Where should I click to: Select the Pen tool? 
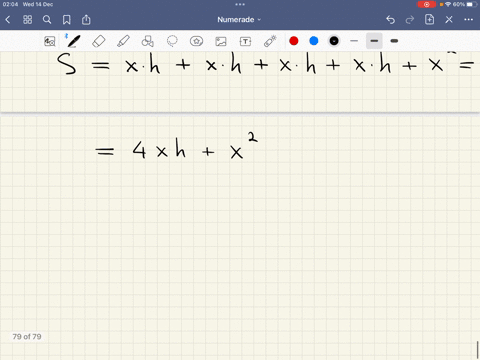click(73, 41)
